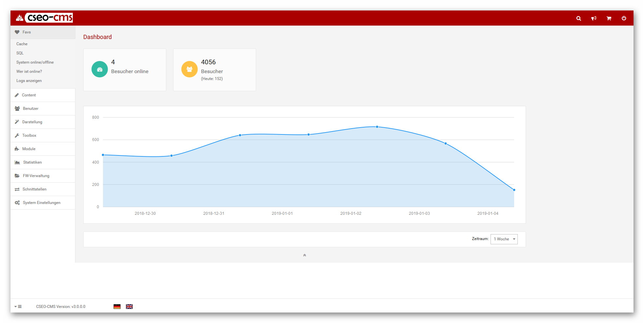Click the chart's highest data point
Image resolution: width=644 pixels, height=323 pixels.
[377, 127]
